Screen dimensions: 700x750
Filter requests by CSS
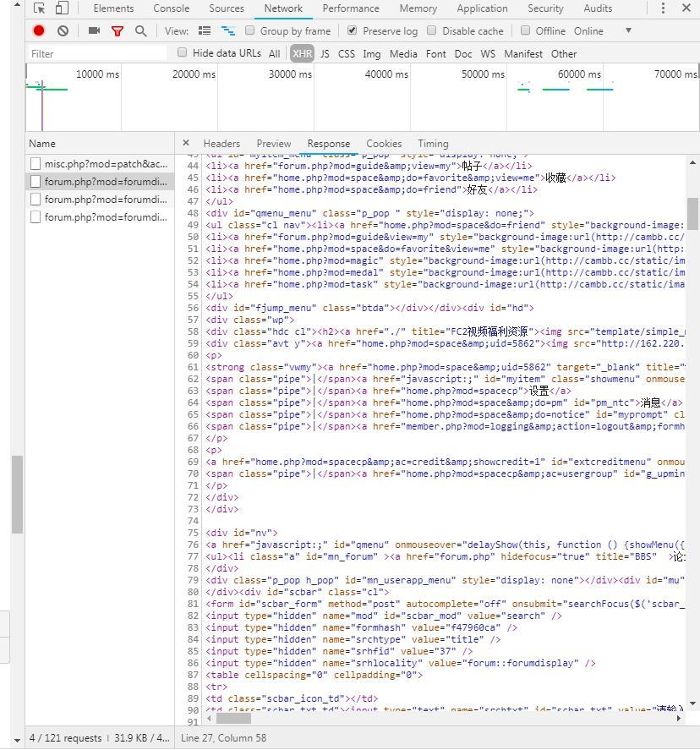point(346,53)
